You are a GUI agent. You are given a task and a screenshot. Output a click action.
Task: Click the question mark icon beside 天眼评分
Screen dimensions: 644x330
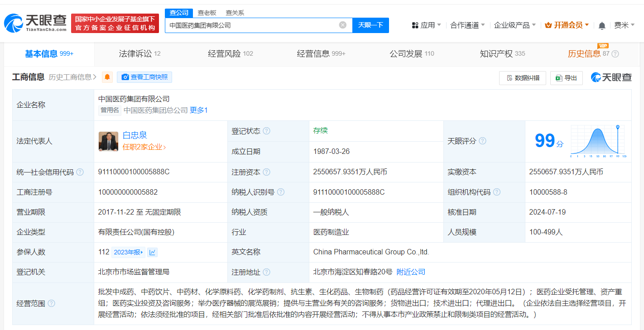pos(483,141)
